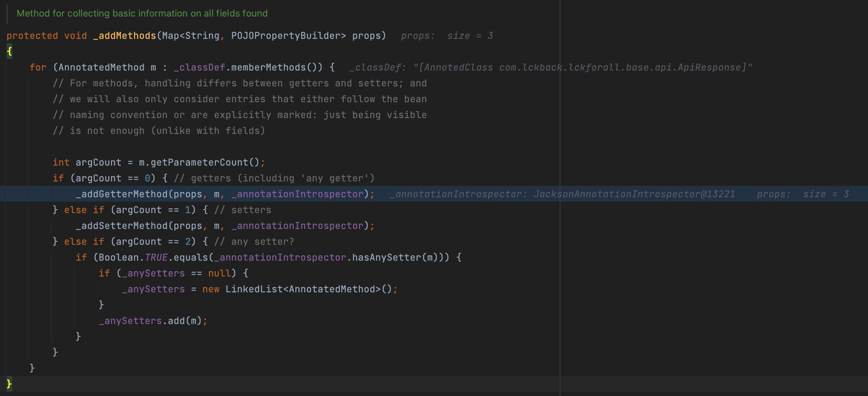Viewport: 868px width, 396px height.
Task: Click the _addSetterMethod method call
Action: pyautogui.click(x=122, y=226)
